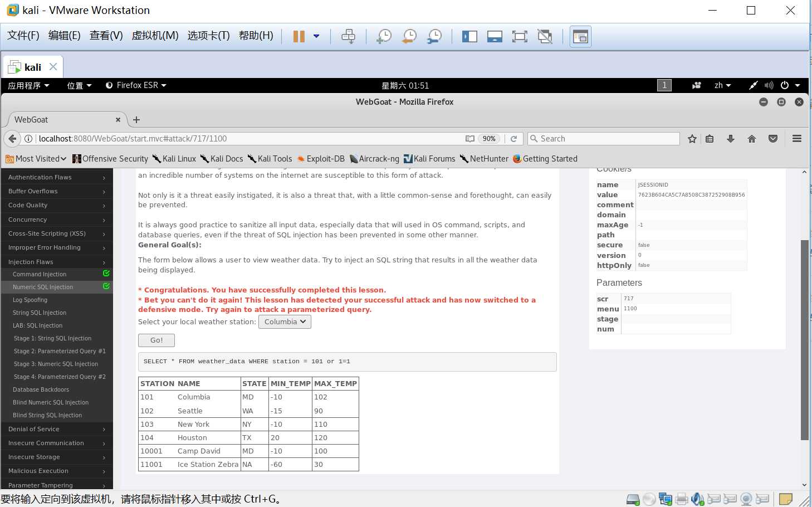Click the VMware hard disk status icon
Image resolution: width=812 pixels, height=507 pixels.
[633, 499]
